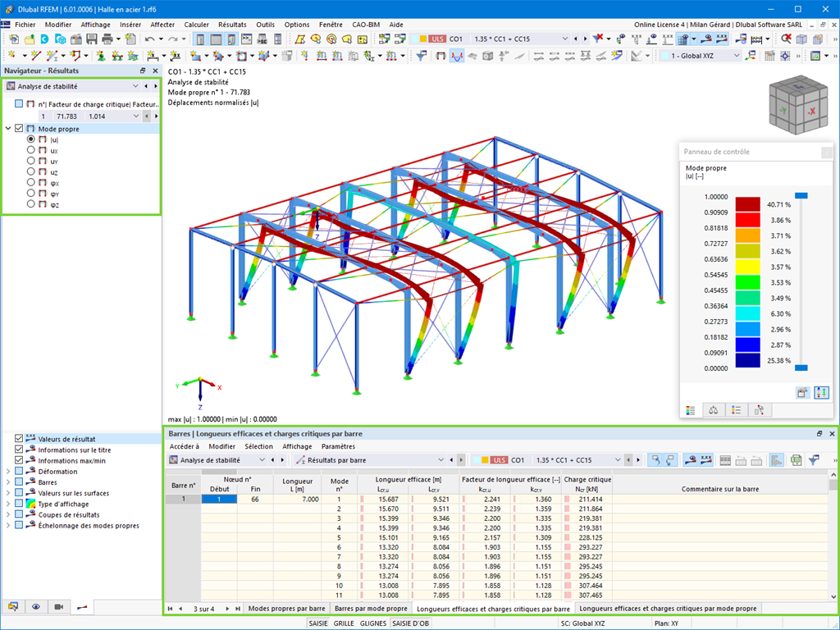Image resolution: width=840 pixels, height=630 pixels.
Task: Open the balance scale tab in control panel
Action: tap(713, 410)
